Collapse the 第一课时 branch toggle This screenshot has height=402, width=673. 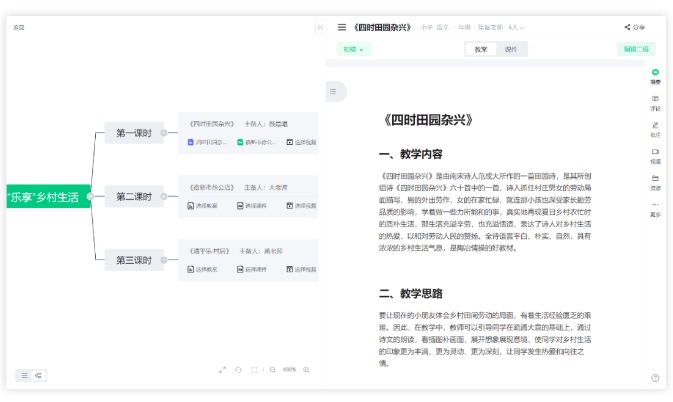click(164, 133)
